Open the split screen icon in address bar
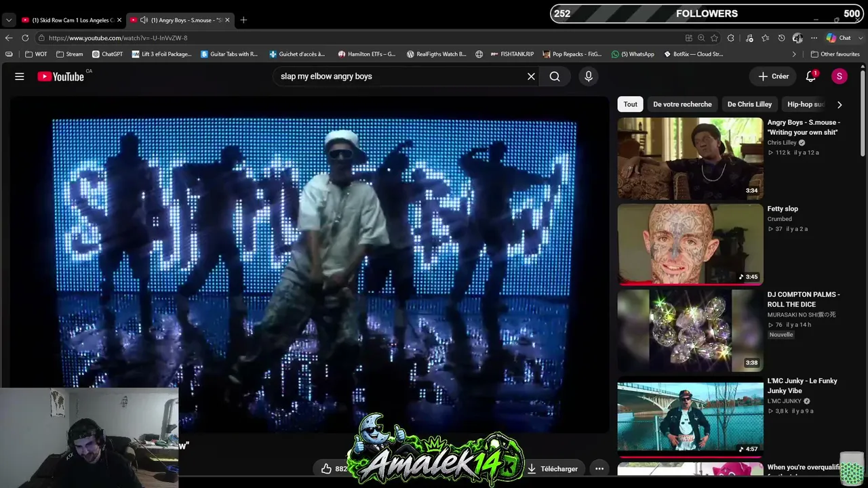 (x=688, y=38)
